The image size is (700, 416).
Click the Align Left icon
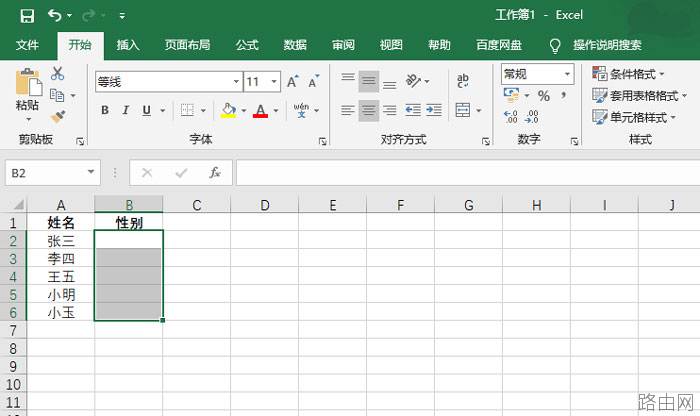tap(348, 110)
